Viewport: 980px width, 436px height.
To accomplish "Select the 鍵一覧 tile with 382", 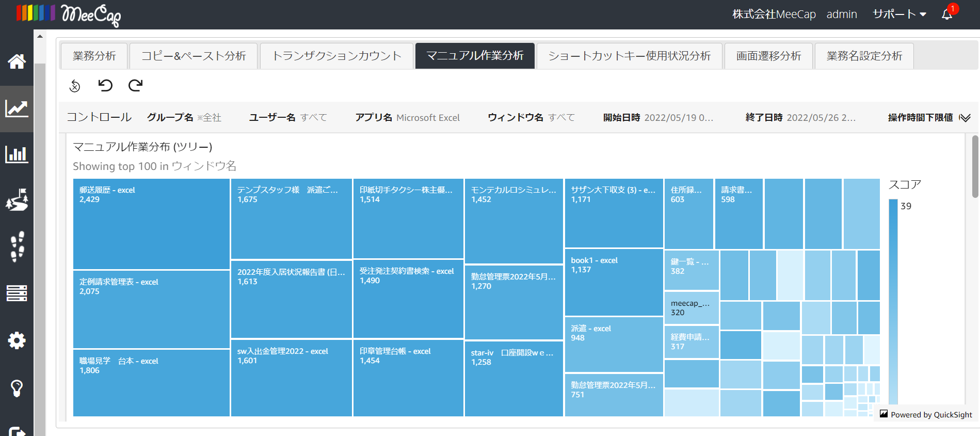I will point(692,270).
